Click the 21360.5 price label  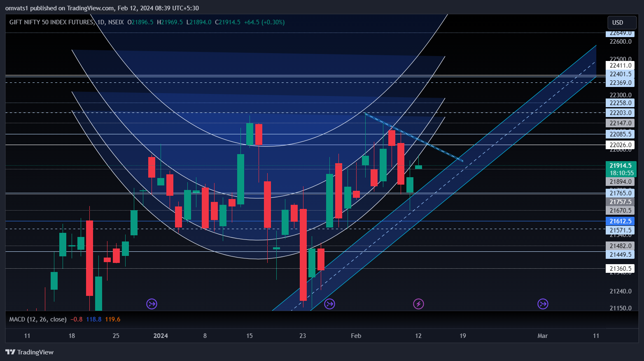pos(620,269)
